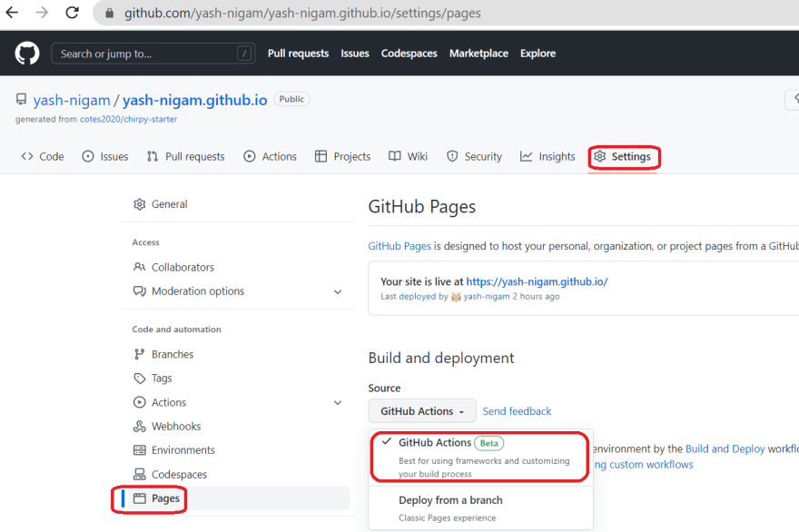Switch to the repository Code tab
Viewport: 799px width, 532px height.
[x=43, y=156]
